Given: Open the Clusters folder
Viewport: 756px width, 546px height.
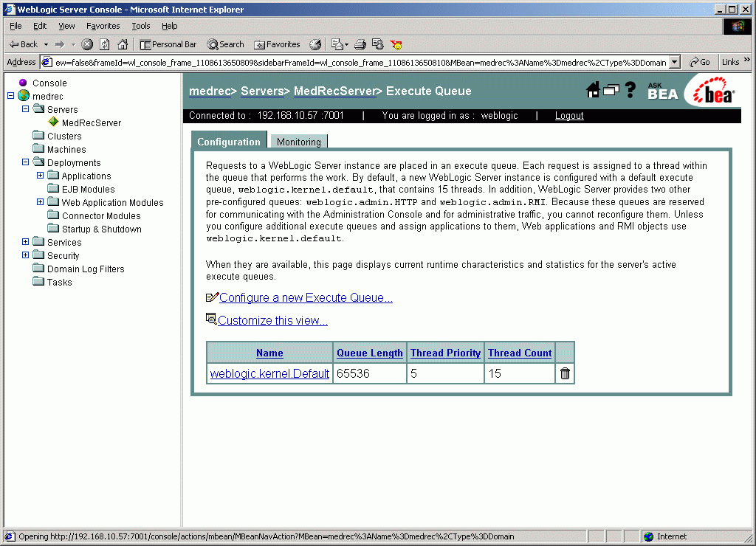Looking at the screenshot, I should tap(64, 136).
